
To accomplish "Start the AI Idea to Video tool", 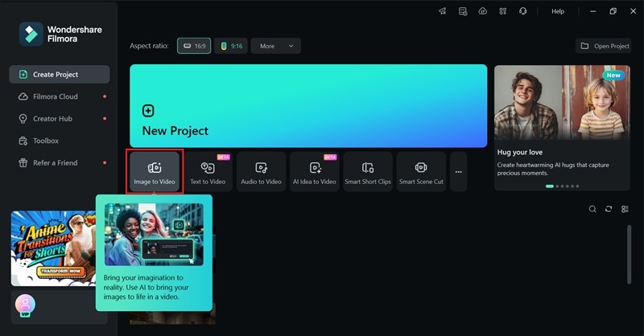I will click(x=315, y=171).
